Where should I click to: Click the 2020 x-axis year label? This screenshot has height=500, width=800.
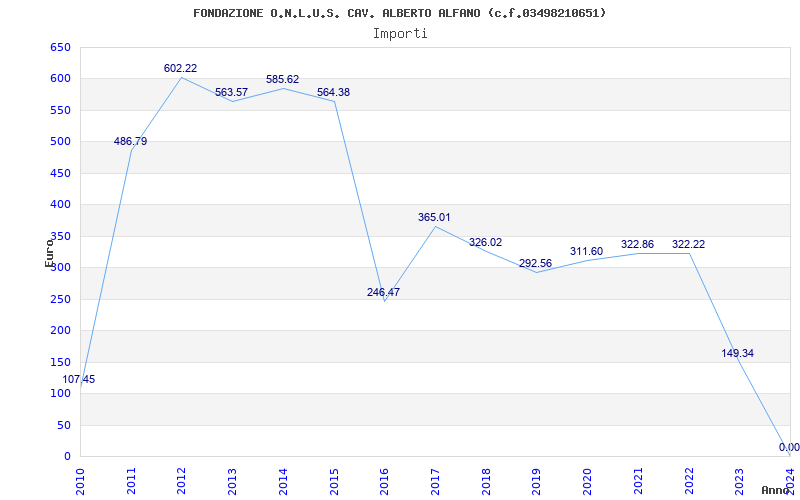point(587,481)
